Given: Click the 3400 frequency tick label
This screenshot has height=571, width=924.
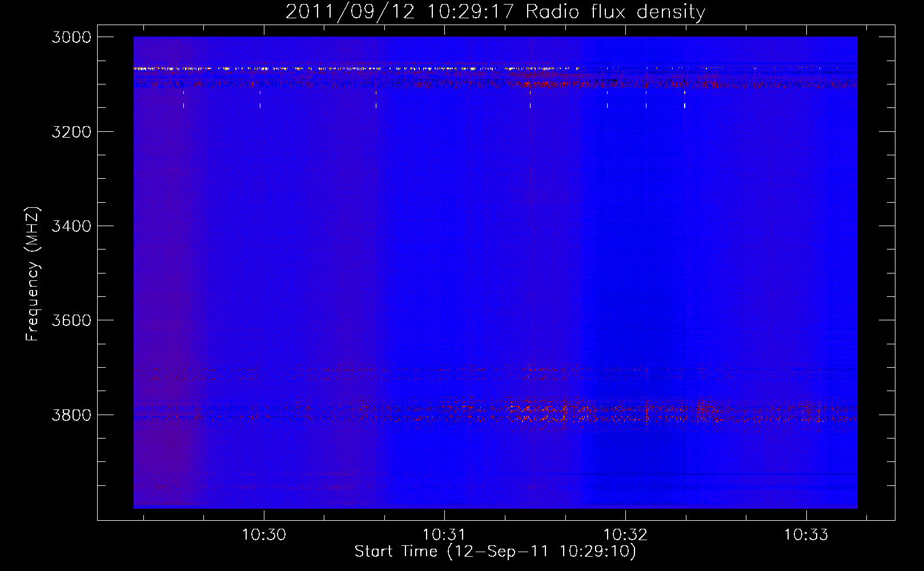Looking at the screenshot, I should click(x=71, y=226).
